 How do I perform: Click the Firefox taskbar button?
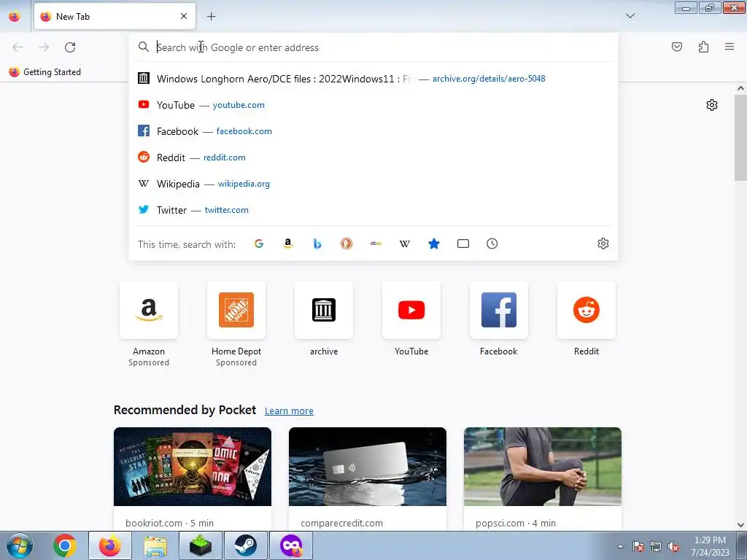110,545
